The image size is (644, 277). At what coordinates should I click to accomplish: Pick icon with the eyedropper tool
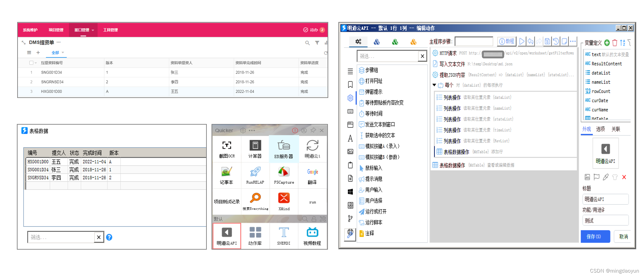[606, 177]
